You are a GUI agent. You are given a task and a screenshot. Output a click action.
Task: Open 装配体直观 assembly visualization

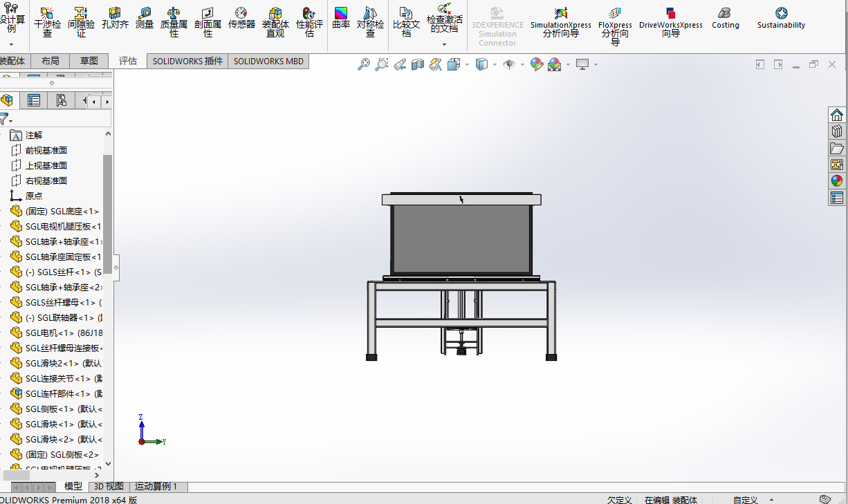(275, 22)
